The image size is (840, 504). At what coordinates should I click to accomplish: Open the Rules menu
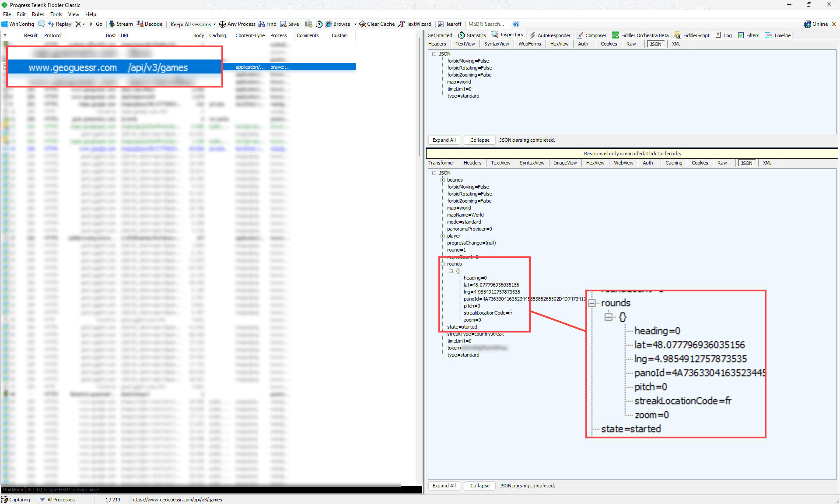tap(38, 14)
